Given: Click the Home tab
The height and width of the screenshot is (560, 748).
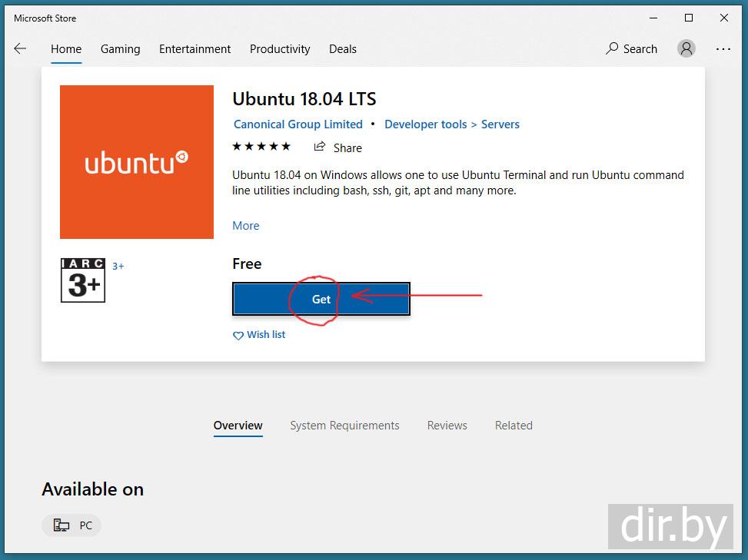Looking at the screenshot, I should (x=66, y=48).
